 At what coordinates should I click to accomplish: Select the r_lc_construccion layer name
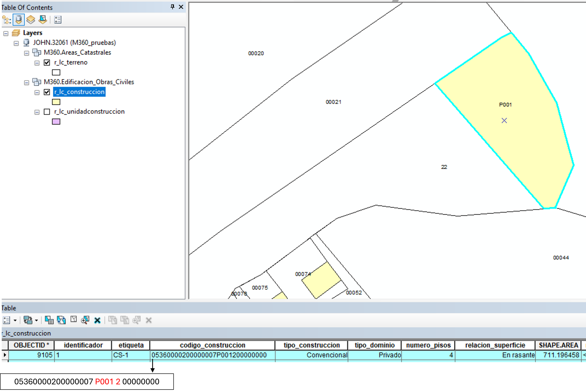[79, 92]
